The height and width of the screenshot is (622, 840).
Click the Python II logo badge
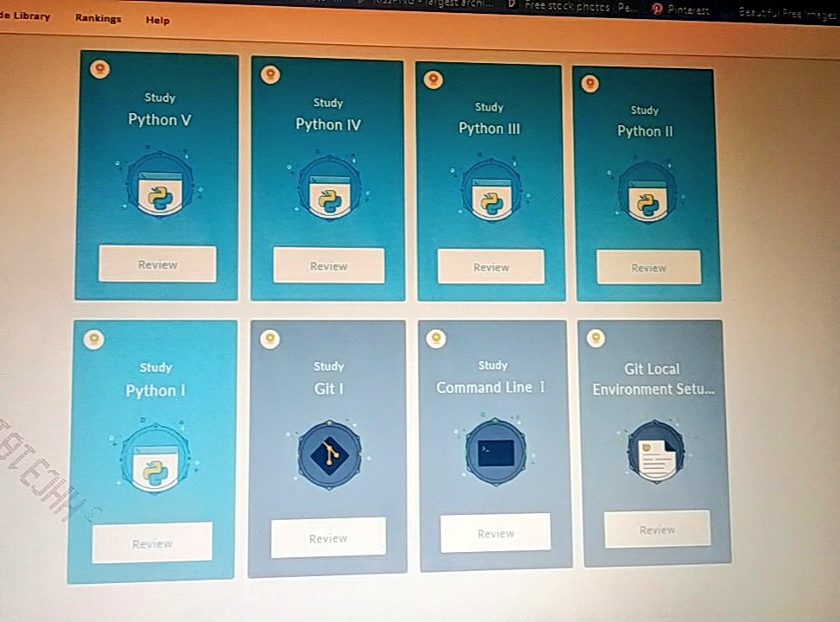(647, 193)
